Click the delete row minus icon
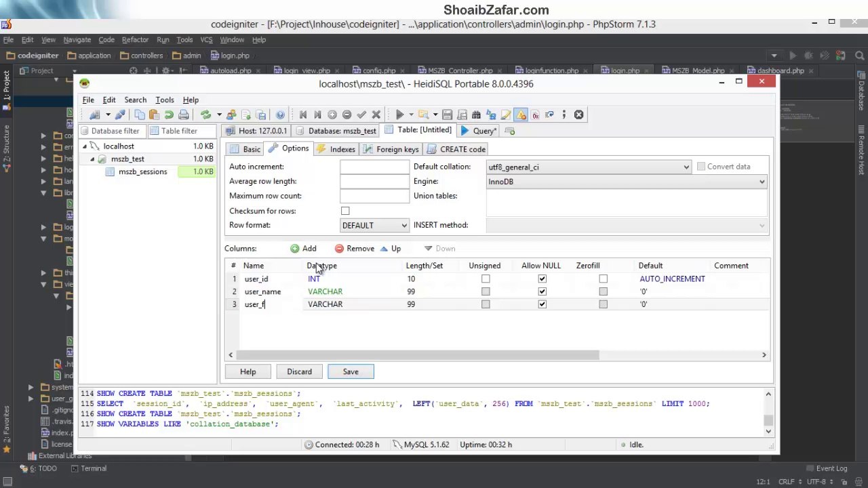Viewport: 868px width, 488px height. 347,115
